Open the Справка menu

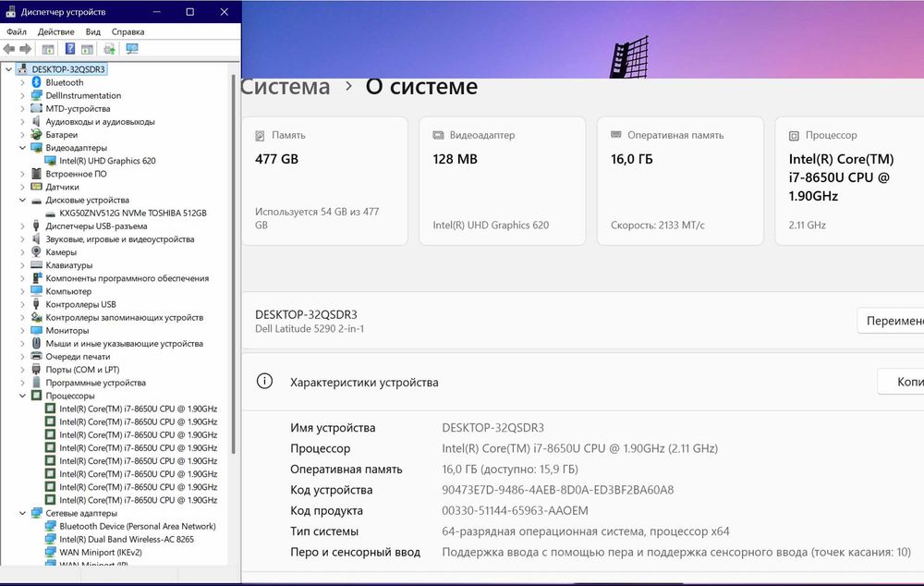click(x=128, y=31)
